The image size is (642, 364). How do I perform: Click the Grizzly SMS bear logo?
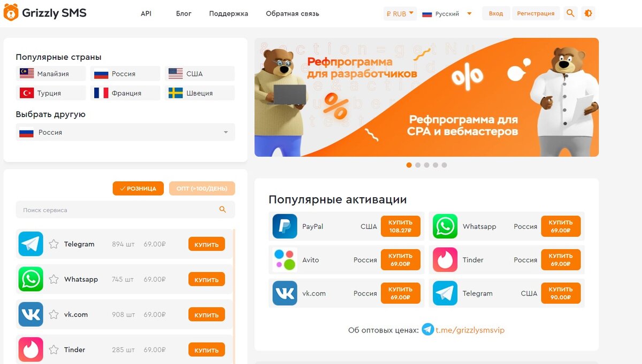[10, 13]
